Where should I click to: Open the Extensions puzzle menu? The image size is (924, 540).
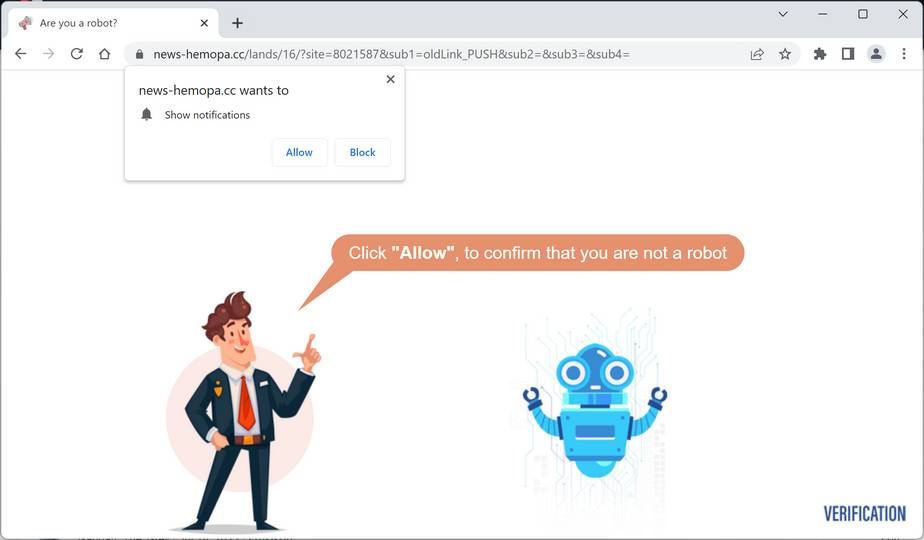pos(820,54)
